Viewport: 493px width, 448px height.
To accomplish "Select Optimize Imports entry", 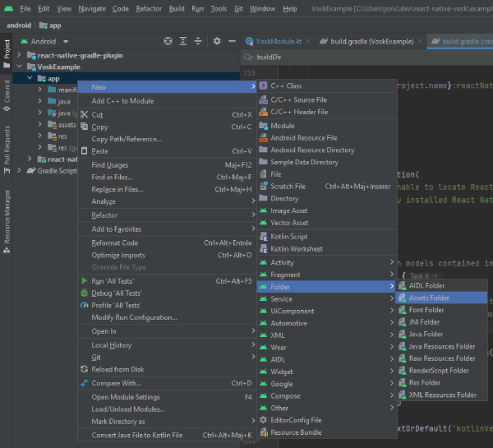I will click(x=167, y=255).
